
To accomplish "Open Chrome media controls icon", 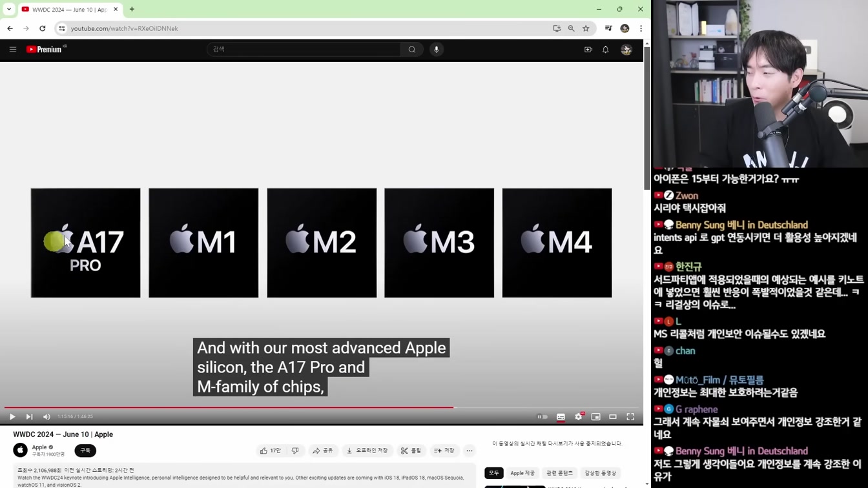I will pos(608,28).
